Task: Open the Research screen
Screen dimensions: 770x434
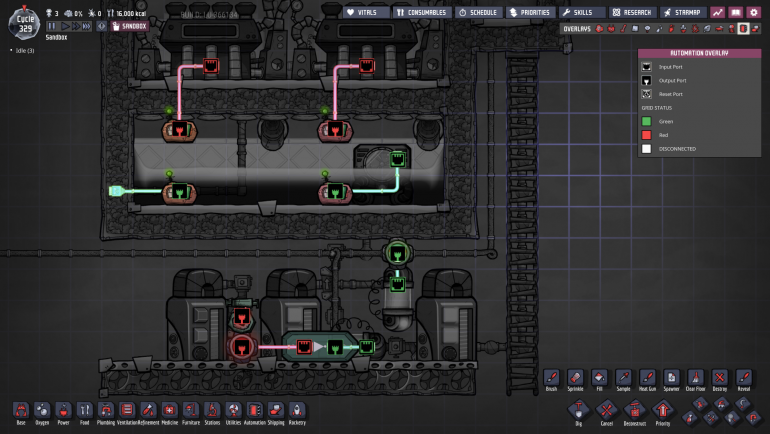Action: [x=632, y=12]
